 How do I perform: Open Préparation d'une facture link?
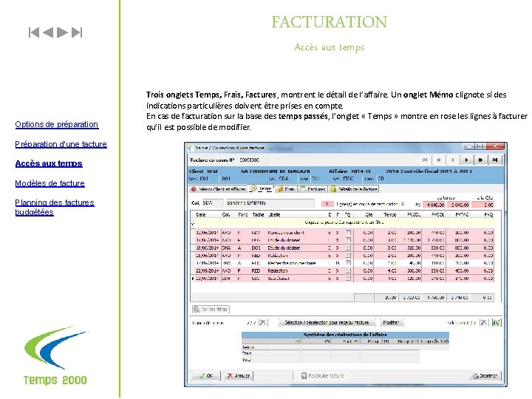tap(61, 144)
